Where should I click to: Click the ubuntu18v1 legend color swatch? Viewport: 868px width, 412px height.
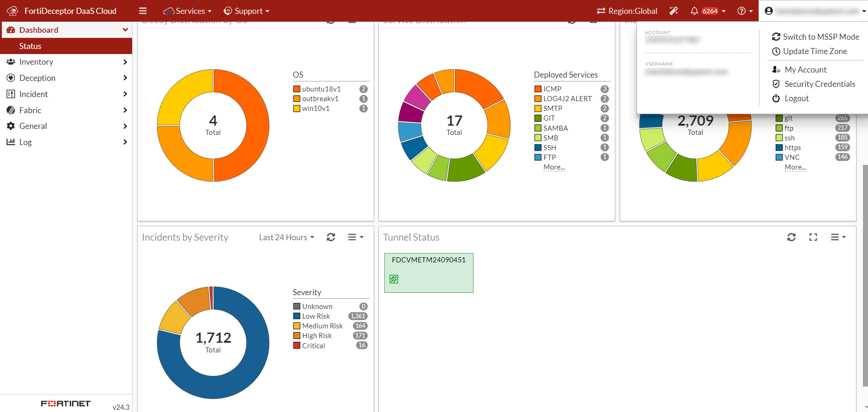tap(297, 89)
